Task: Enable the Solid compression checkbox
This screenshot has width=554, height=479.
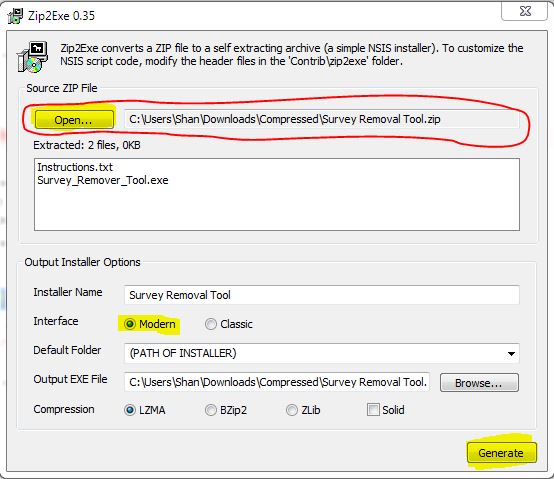Action: point(373,410)
